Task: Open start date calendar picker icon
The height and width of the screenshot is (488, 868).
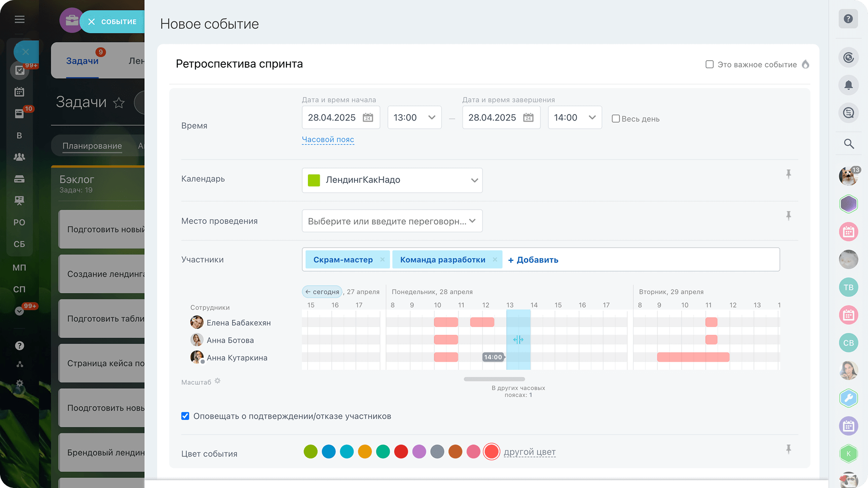Action: click(x=368, y=118)
